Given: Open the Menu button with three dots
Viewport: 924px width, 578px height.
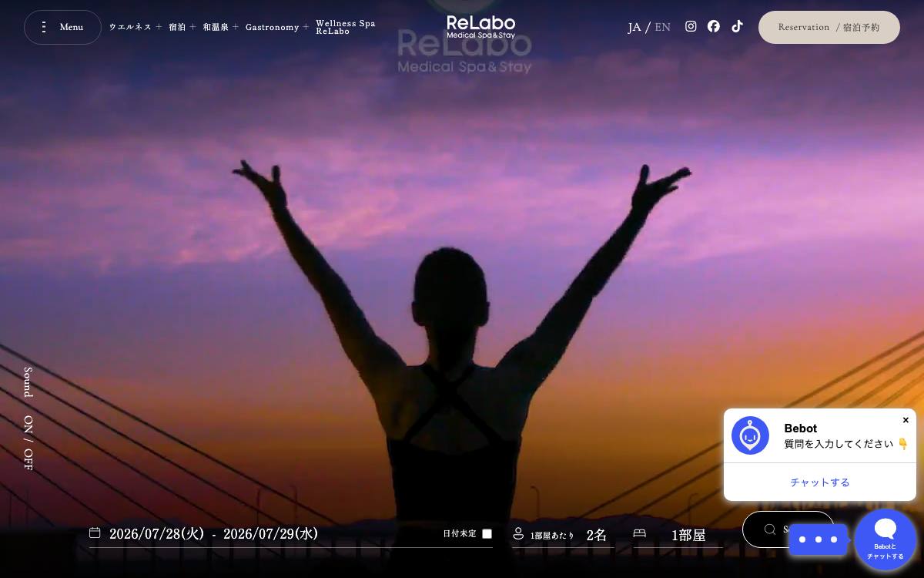Looking at the screenshot, I should [x=62, y=27].
